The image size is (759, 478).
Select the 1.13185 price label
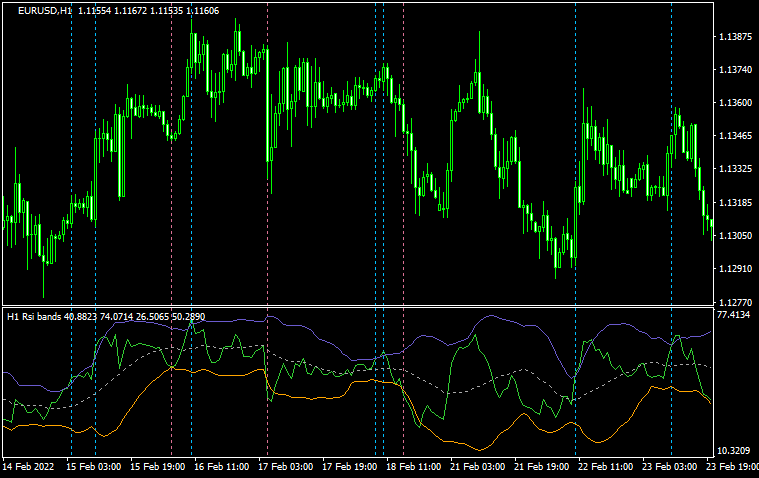point(735,202)
